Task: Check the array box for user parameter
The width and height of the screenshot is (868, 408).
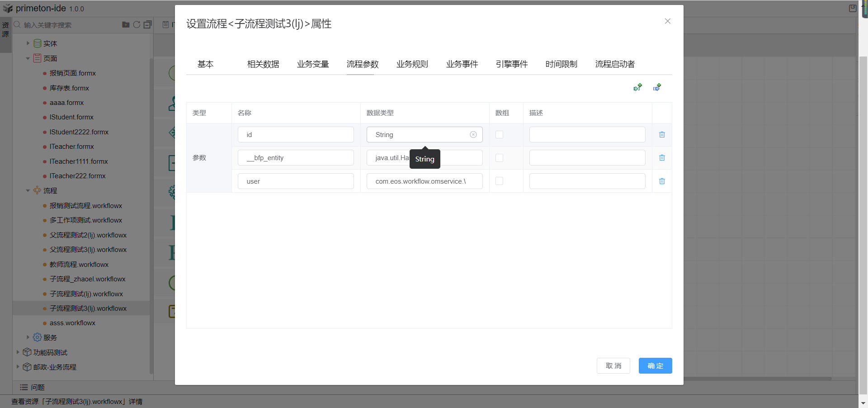Action: point(499,181)
